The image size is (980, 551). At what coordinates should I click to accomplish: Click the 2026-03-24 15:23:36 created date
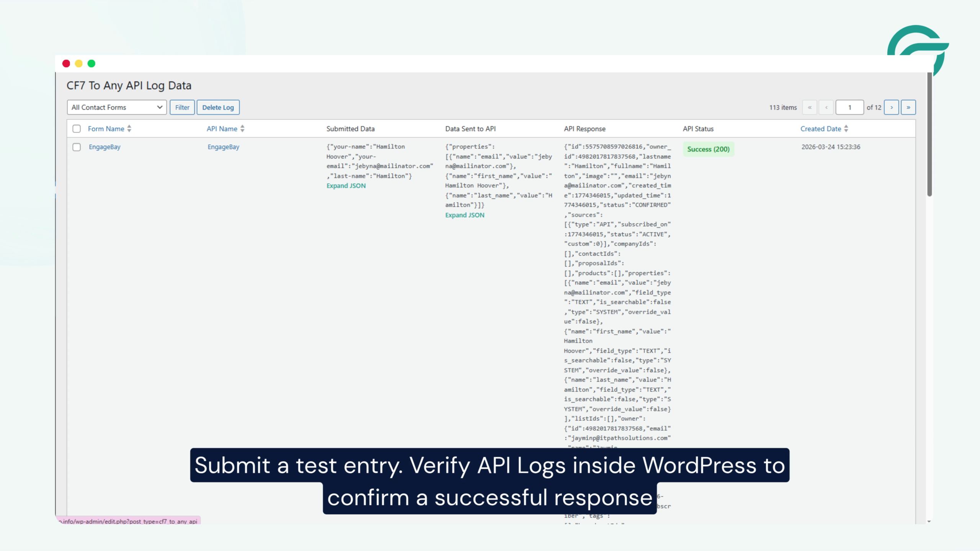coord(831,147)
